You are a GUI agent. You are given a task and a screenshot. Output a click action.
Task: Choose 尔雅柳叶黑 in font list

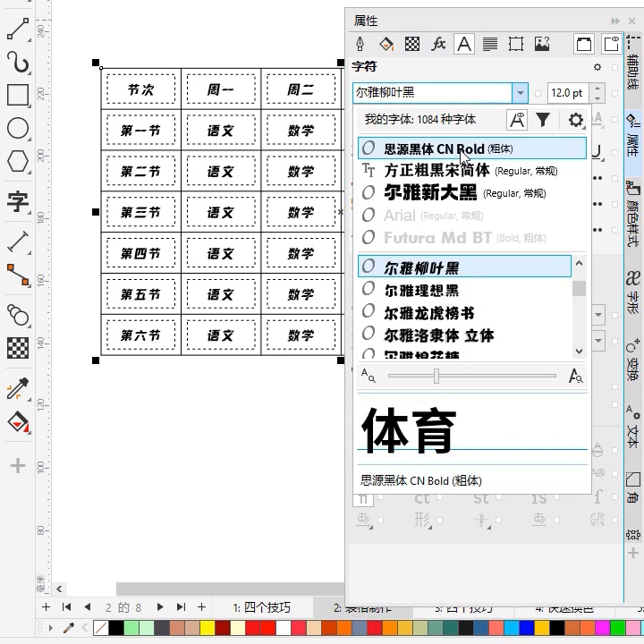pyautogui.click(x=464, y=267)
